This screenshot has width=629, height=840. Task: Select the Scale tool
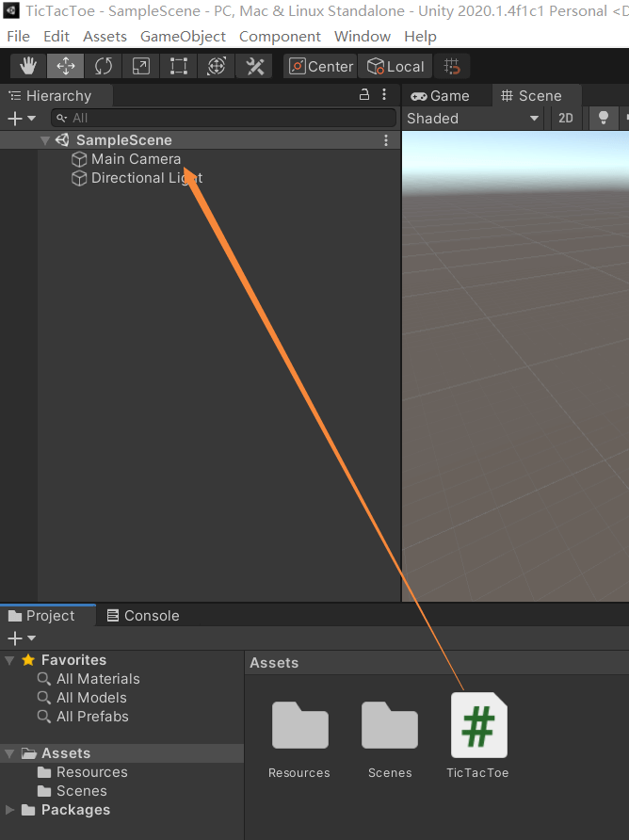[140, 67]
